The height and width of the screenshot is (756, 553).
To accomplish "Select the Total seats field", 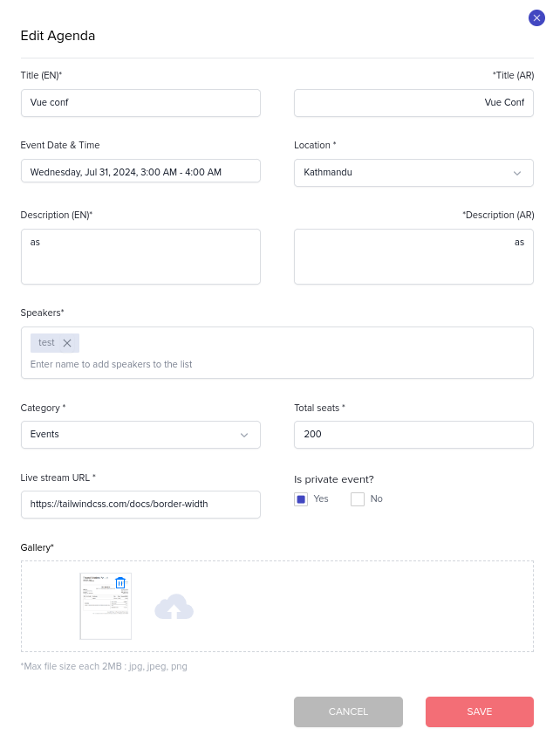I will (x=413, y=435).
